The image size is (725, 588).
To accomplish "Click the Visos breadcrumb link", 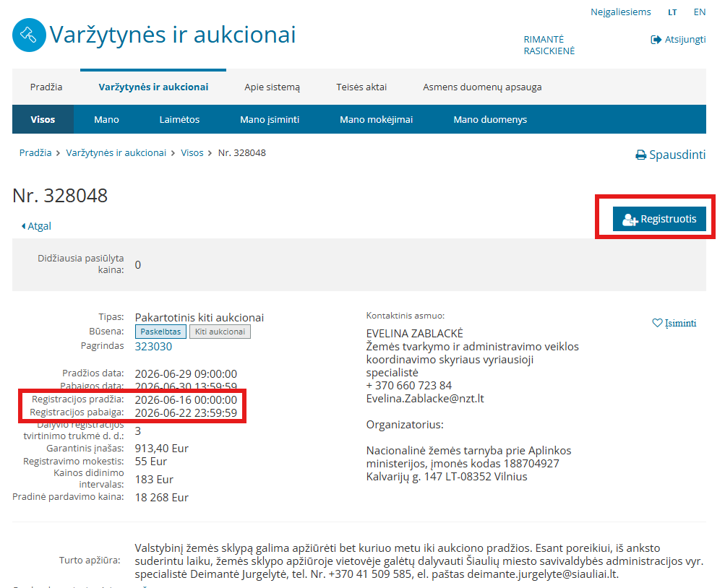I will click(x=192, y=153).
